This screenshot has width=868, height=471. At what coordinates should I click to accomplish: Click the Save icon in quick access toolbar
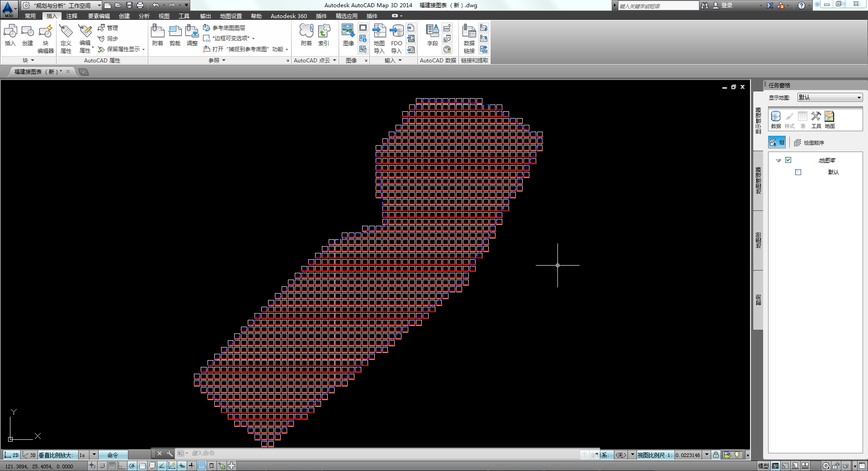click(129, 5)
